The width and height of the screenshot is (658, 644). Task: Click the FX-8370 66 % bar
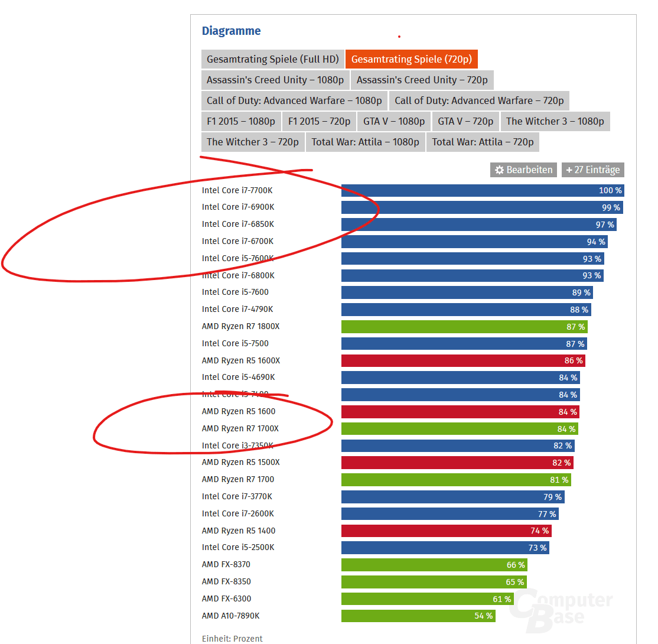click(434, 565)
